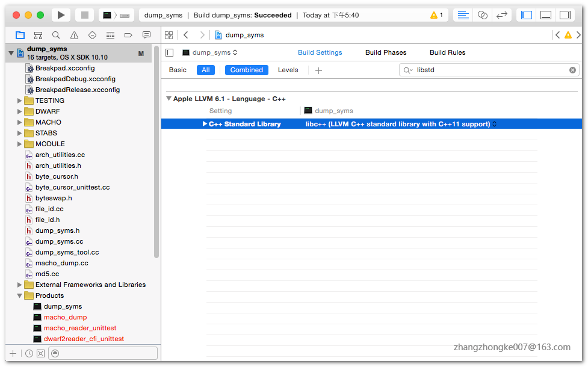
Task: Collapse the Products folder
Action: 19,296
